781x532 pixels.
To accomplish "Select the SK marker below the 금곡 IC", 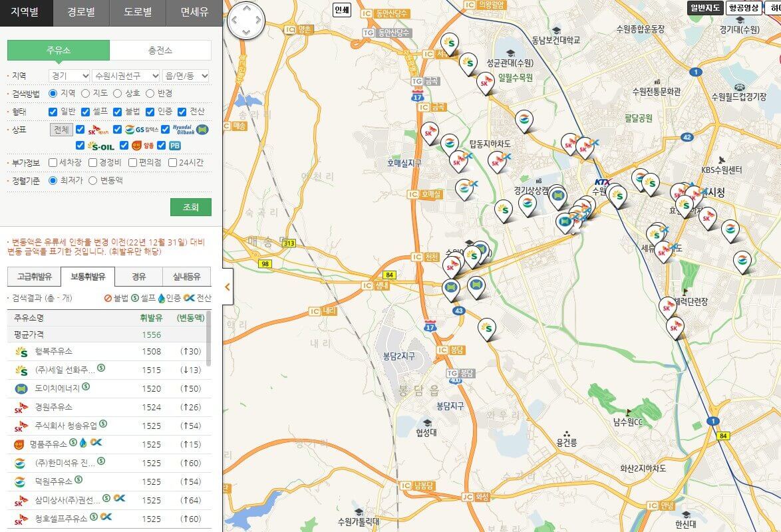I will [x=429, y=132].
